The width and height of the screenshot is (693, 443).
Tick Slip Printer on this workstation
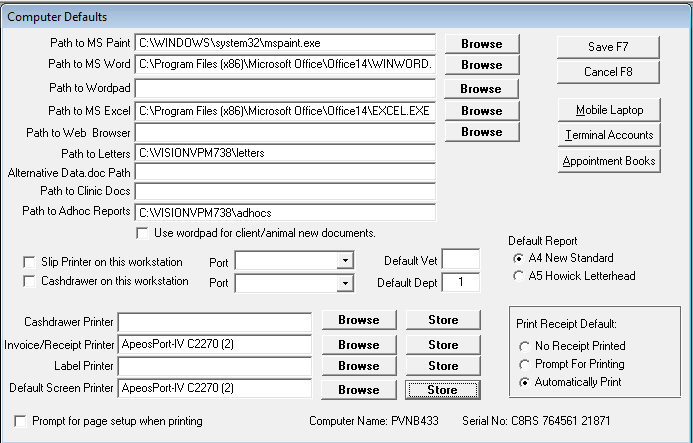(29, 262)
